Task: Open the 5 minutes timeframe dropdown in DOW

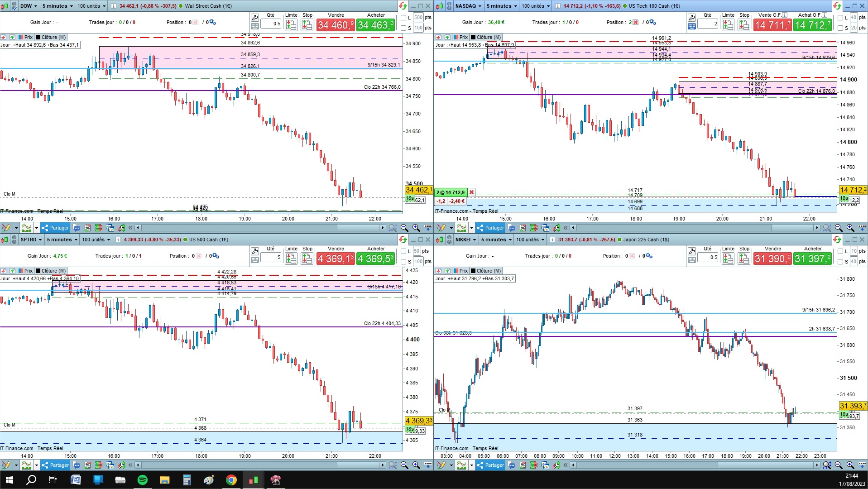Action: pyautogui.click(x=57, y=6)
